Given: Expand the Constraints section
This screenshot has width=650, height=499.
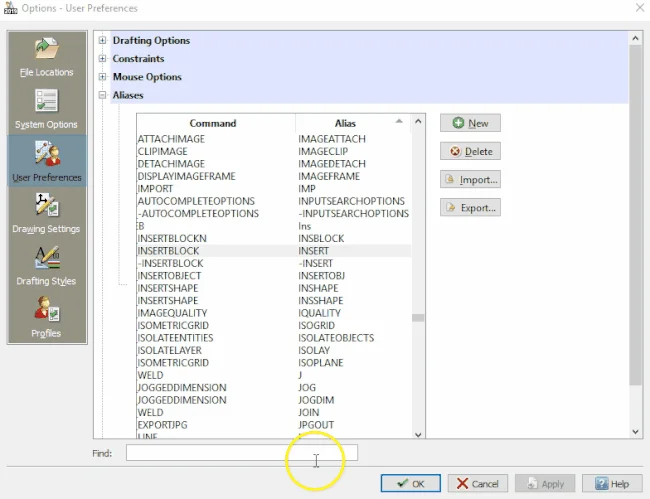Looking at the screenshot, I should pyautogui.click(x=103, y=59).
